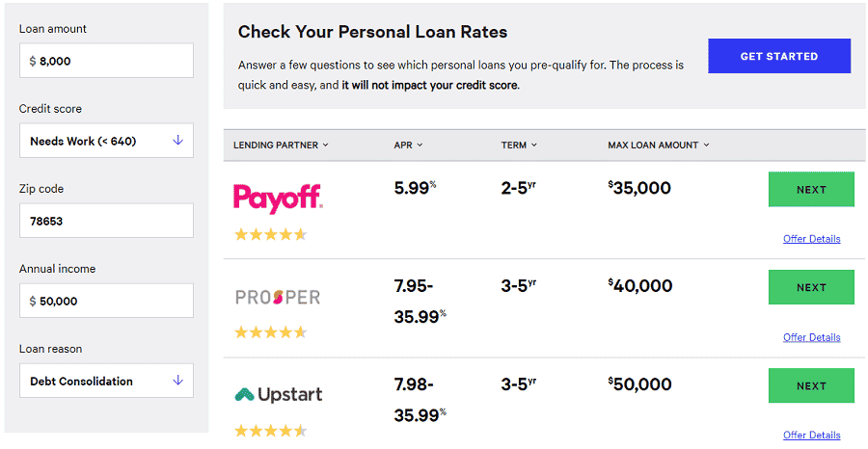Image resolution: width=868 pixels, height=449 pixels.
Task: Focus the Zip code input field
Action: 106,221
